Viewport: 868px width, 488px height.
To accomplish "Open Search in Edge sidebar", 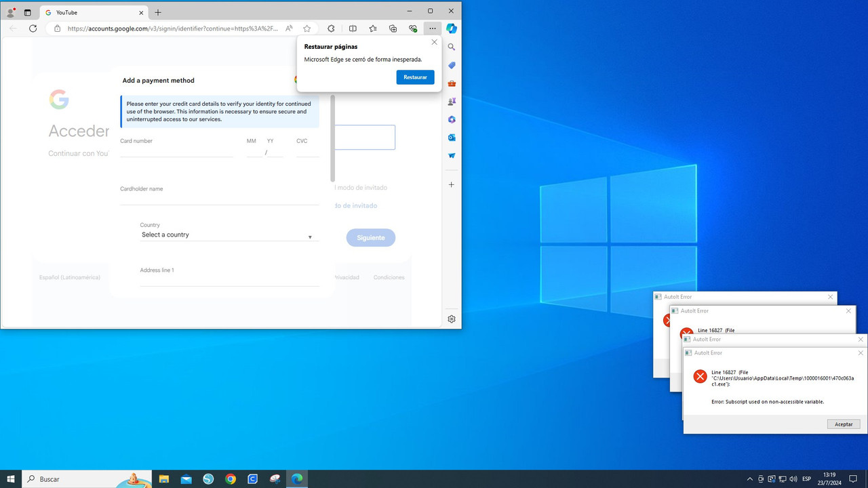I will 452,47.
